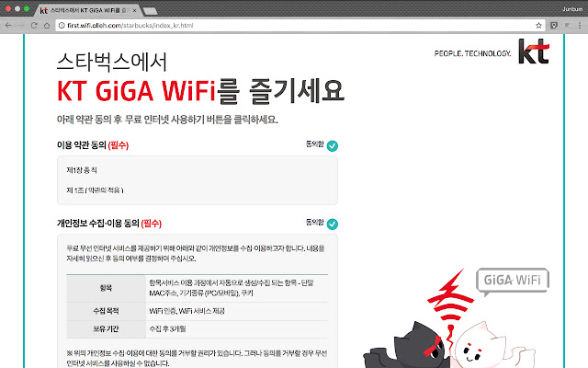This screenshot has width=588, height=368.
Task: Toggle the 동의함 checkbox for 이용 약관 동의
Action: [332, 145]
